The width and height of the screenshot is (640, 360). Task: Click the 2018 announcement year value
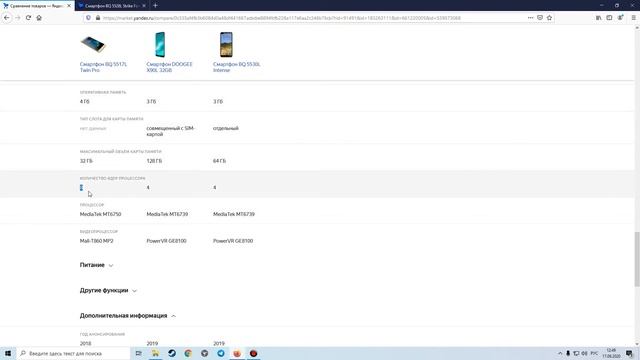click(85, 343)
